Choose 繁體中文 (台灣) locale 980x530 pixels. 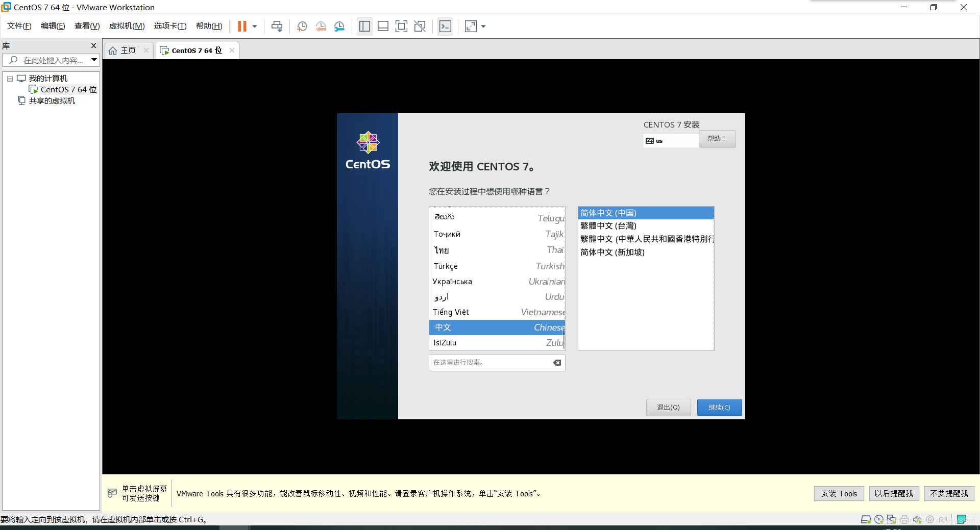click(x=646, y=226)
